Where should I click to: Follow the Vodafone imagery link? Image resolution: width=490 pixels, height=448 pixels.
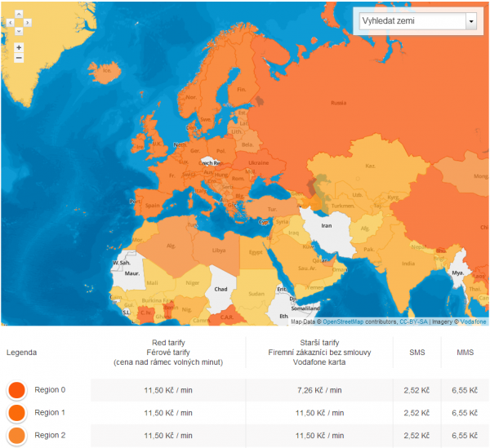472,322
